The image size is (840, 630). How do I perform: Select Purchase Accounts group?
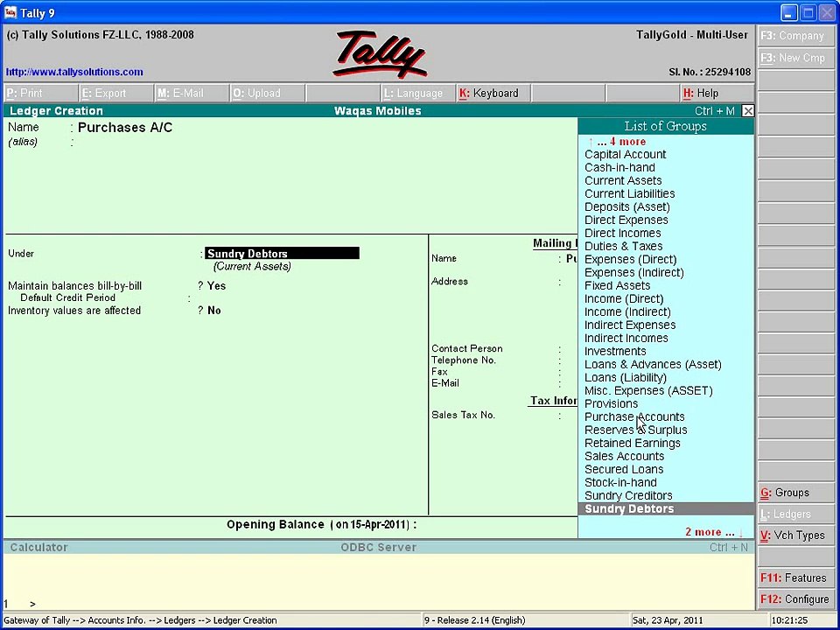[634, 416]
